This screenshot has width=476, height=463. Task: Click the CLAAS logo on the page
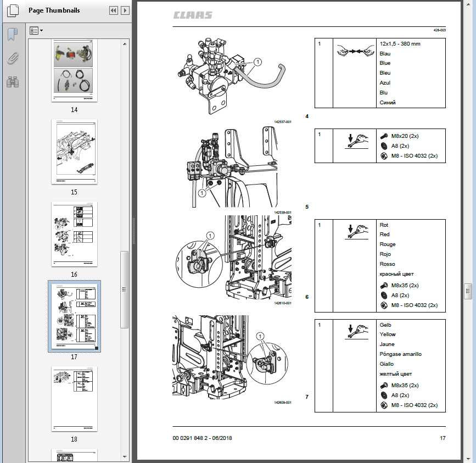tap(193, 15)
